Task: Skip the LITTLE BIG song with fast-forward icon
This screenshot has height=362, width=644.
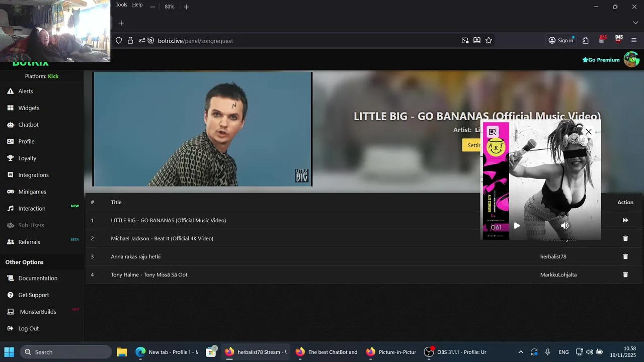Action: 625,220
